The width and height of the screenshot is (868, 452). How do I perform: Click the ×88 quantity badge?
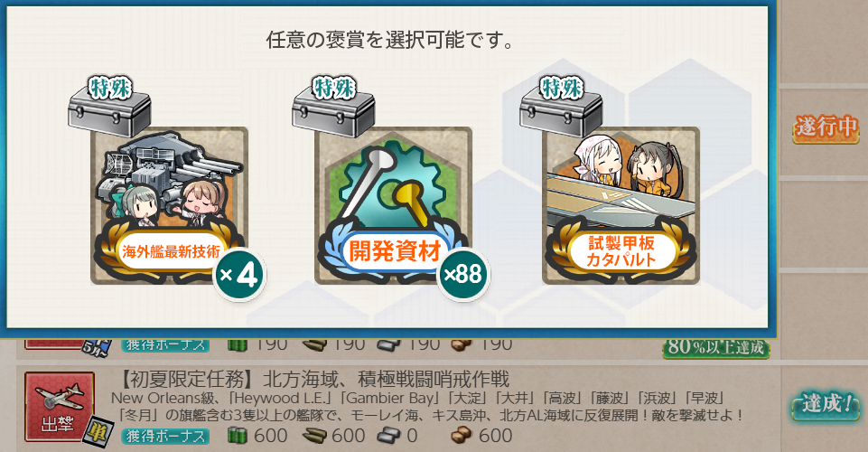click(462, 275)
